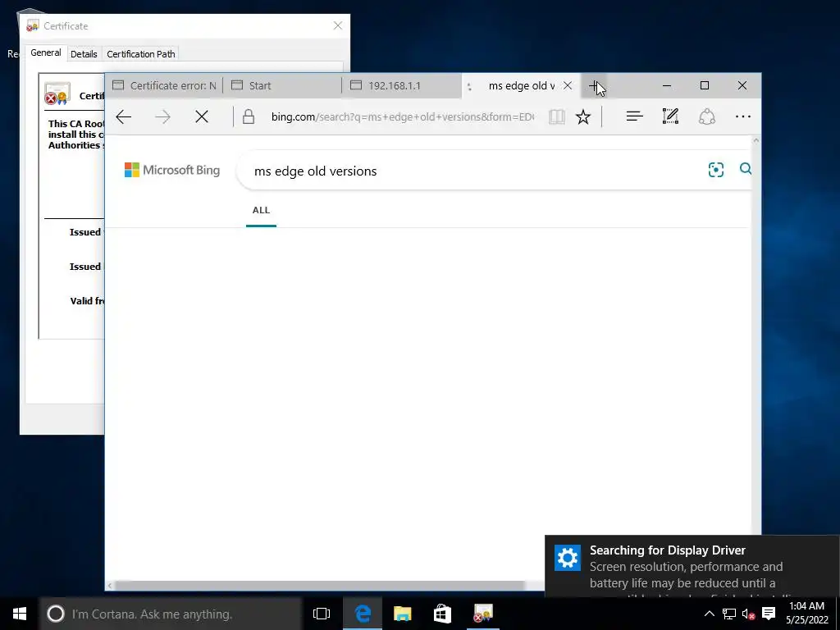Click the Cortana search box
This screenshot has width=840, height=630.
pos(171,614)
